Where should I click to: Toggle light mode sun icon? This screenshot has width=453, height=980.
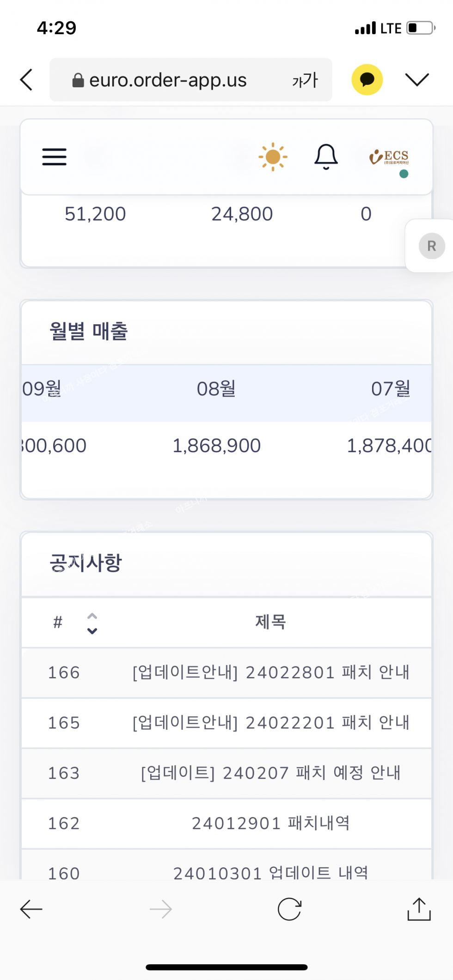pyautogui.click(x=273, y=157)
